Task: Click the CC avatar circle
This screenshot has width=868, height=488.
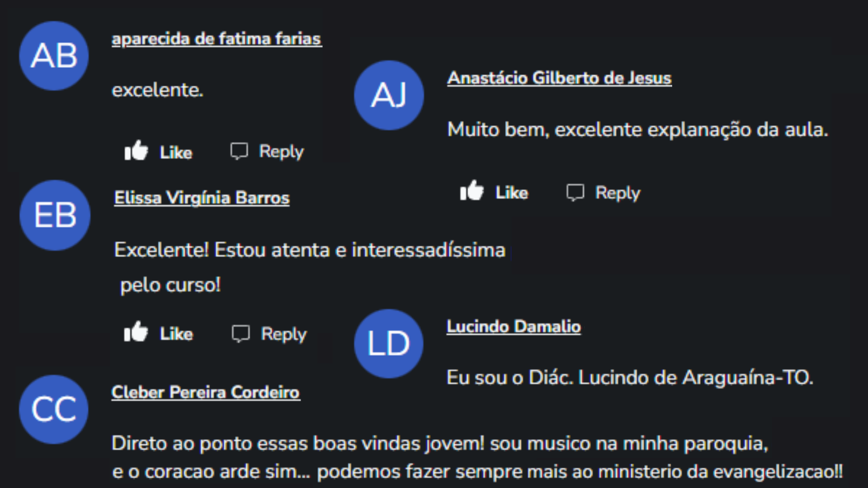Action: (54, 409)
